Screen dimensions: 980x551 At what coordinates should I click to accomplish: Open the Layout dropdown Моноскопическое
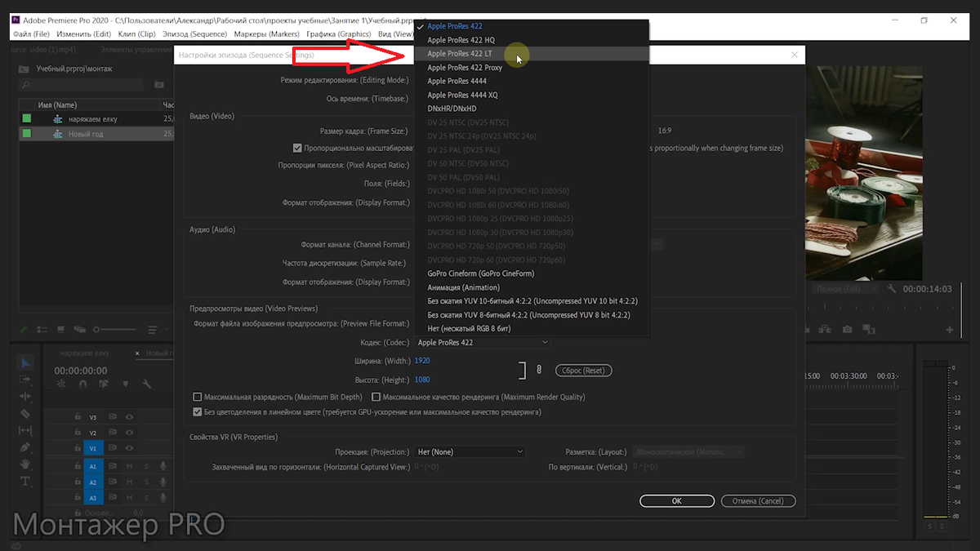click(x=689, y=451)
